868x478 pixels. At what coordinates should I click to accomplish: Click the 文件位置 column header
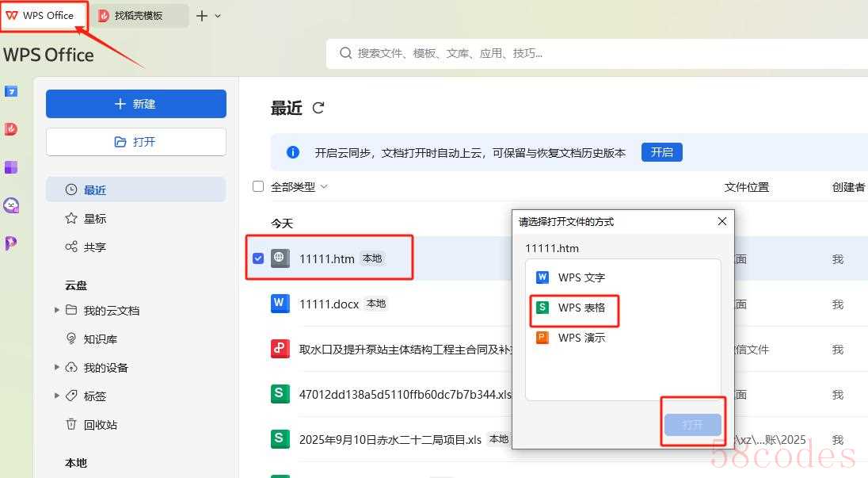click(747, 187)
